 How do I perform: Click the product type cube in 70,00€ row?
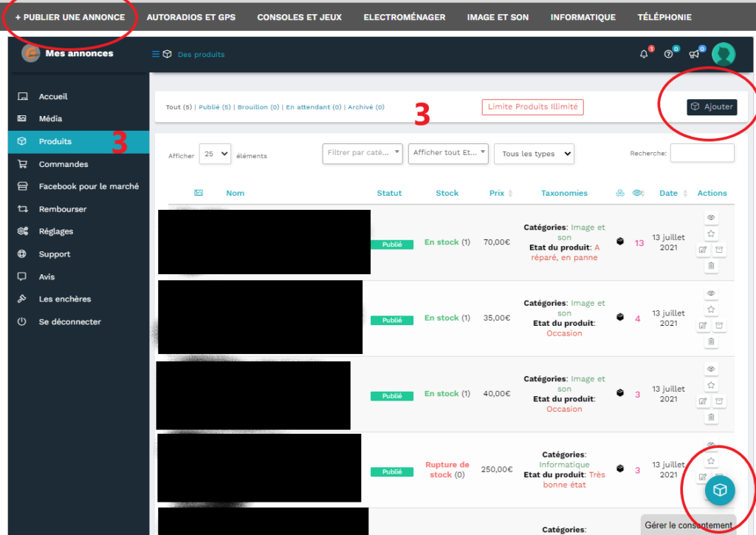tap(620, 241)
